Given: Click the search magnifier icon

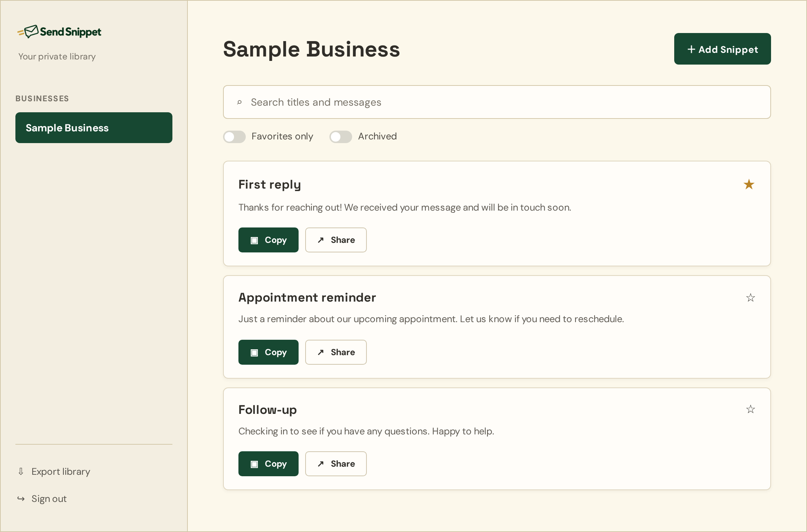Looking at the screenshot, I should pos(239,102).
